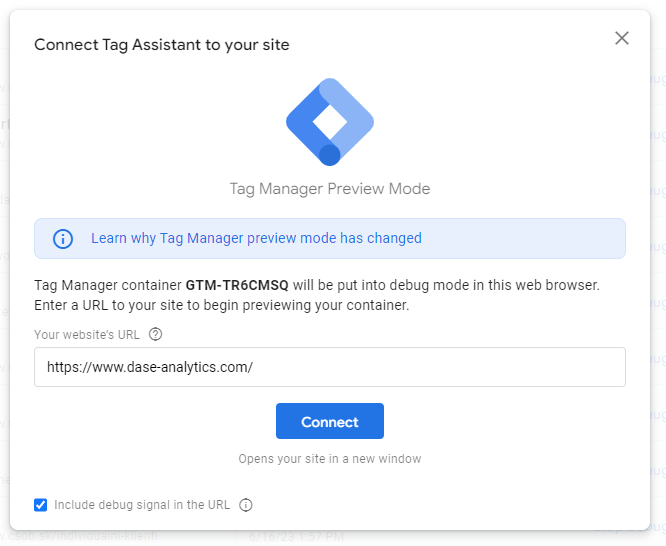This screenshot has width=666, height=546.
Task: Uncheck Include debug signal in the URL
Action: [40, 505]
